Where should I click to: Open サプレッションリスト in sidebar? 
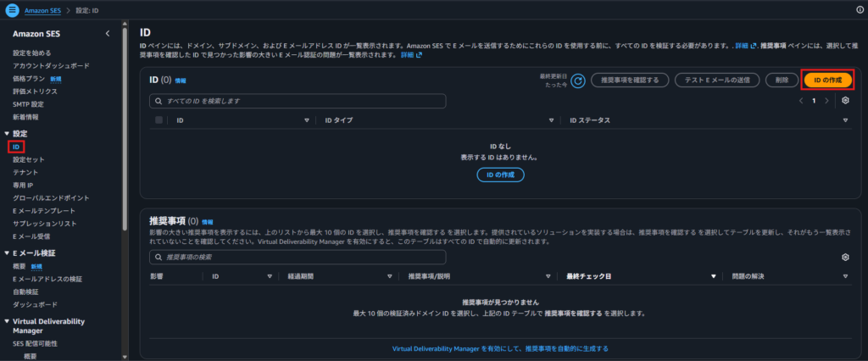point(45,224)
